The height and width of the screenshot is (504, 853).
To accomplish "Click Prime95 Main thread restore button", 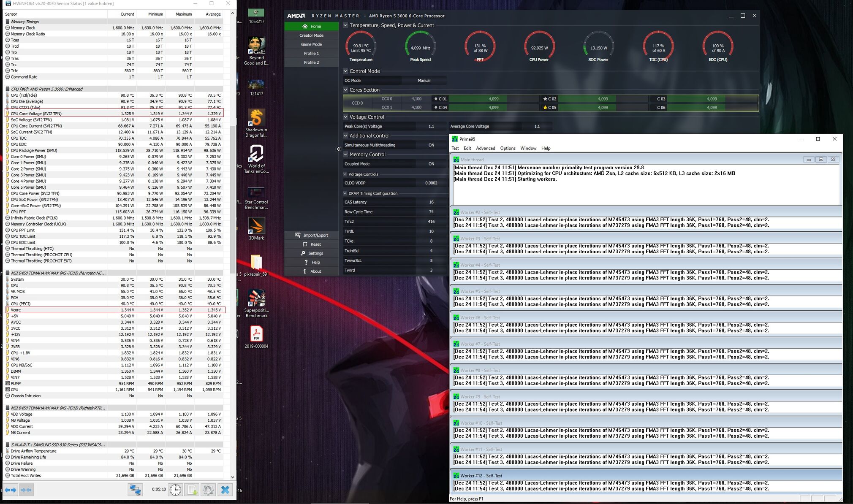I will pyautogui.click(x=821, y=160).
